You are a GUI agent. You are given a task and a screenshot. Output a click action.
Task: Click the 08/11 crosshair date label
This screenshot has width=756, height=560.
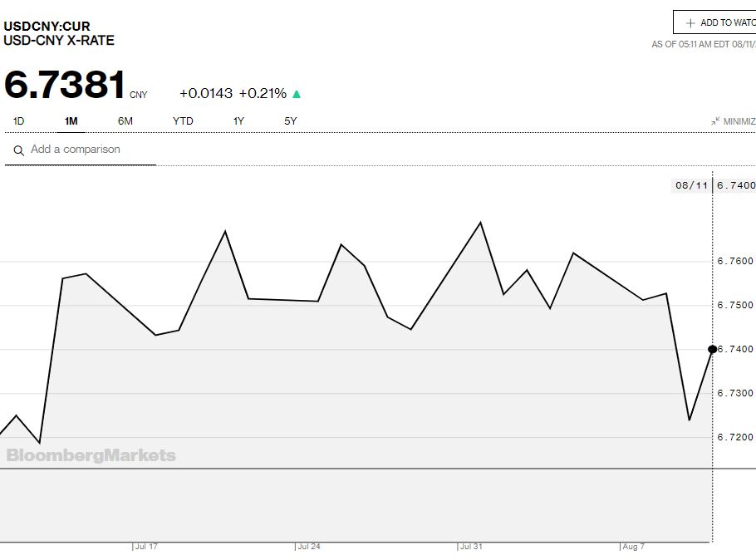point(691,185)
